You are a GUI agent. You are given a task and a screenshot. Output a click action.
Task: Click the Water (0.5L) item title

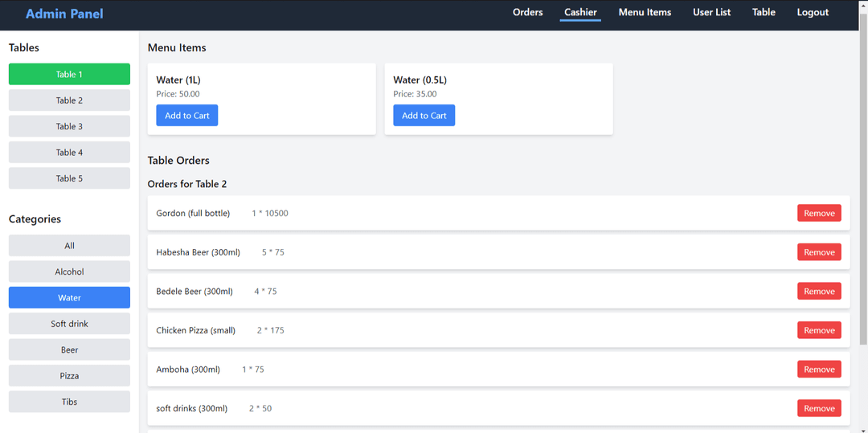(x=420, y=80)
